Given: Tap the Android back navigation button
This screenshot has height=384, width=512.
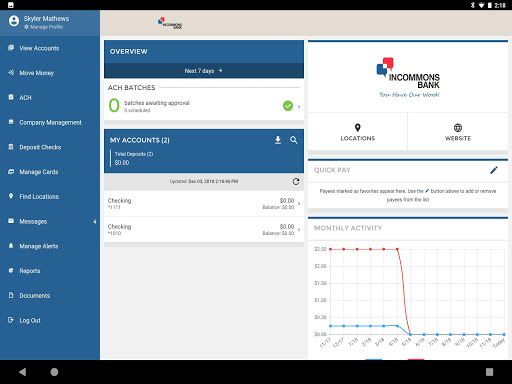Looking at the screenshot, I should [22, 372].
